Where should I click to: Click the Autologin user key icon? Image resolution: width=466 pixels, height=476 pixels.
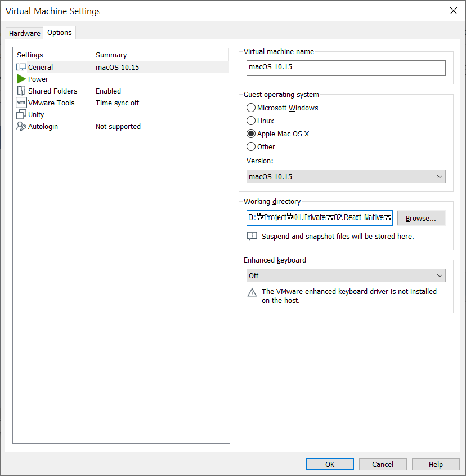click(x=21, y=126)
